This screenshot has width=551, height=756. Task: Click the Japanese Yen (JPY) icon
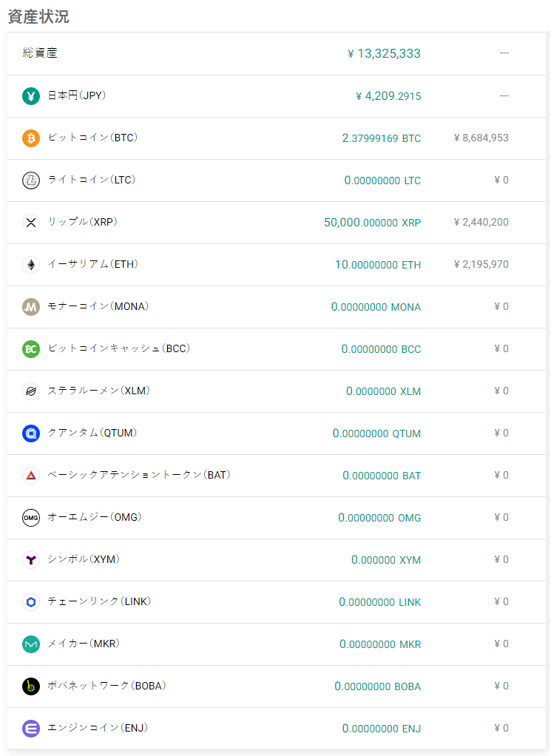(x=31, y=96)
